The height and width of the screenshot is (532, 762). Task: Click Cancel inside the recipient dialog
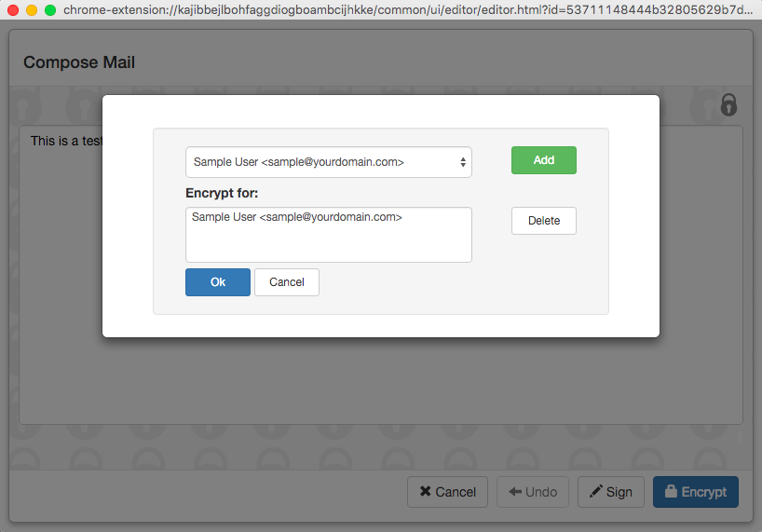286,282
